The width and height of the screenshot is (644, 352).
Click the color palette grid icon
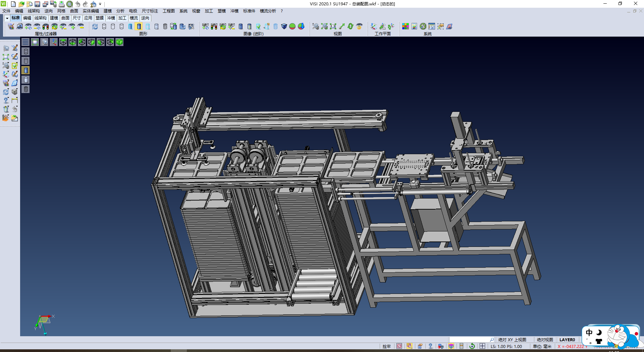tap(406, 27)
